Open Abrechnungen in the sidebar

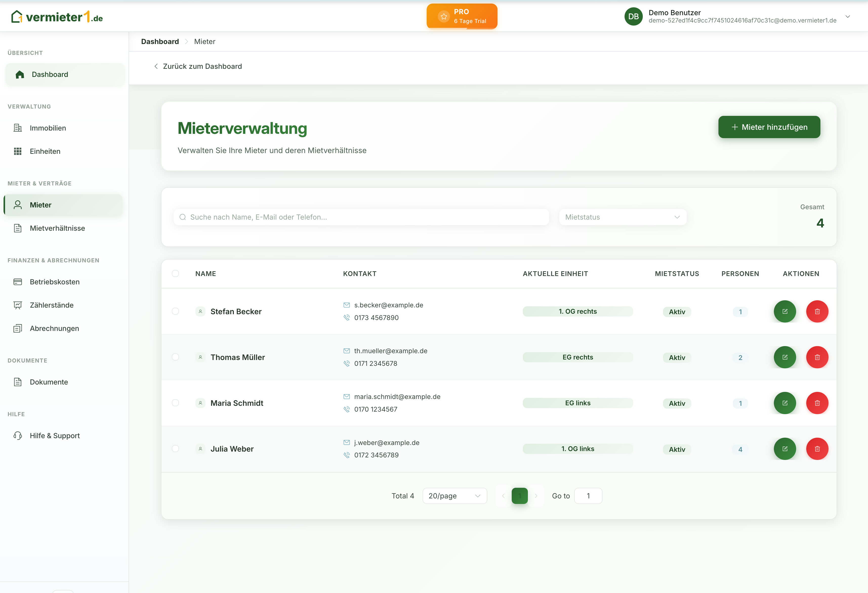tap(54, 328)
